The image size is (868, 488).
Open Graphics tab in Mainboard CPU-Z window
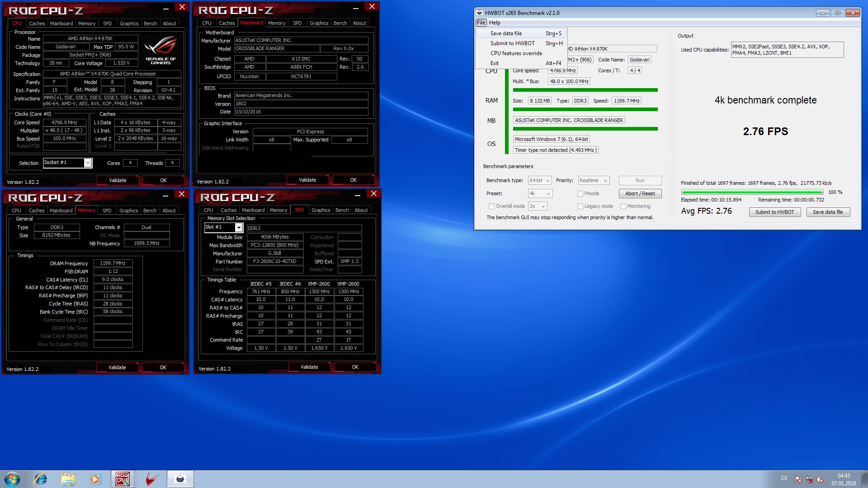319,23
